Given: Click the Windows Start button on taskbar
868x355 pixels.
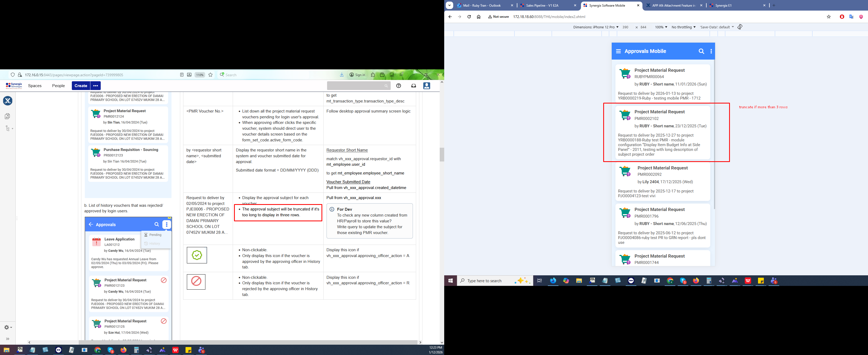Looking at the screenshot, I should tap(450, 281).
